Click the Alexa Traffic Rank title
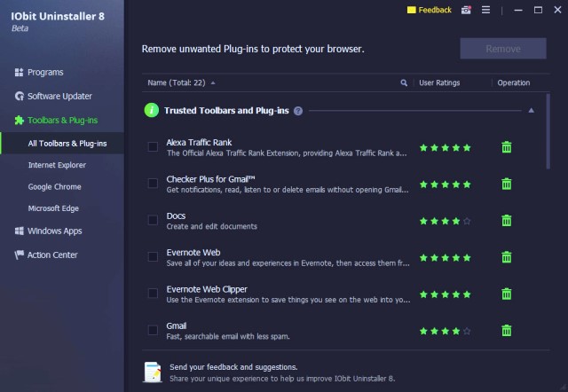Screen dimensions: 568x392 pos(199,142)
